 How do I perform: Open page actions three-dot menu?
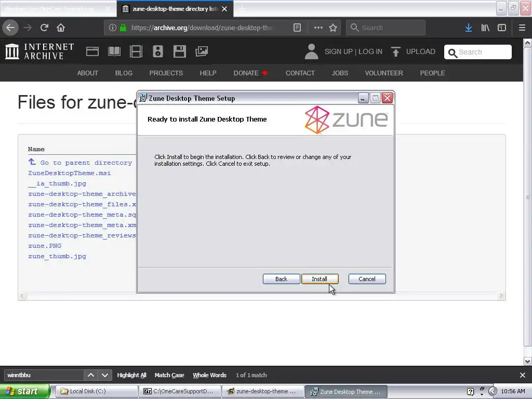coord(318,28)
